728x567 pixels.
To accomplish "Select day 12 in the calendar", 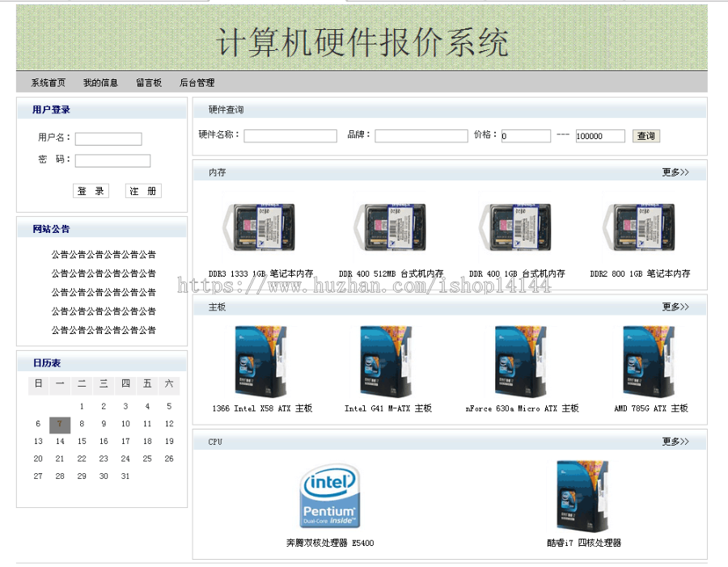I will tap(169, 424).
